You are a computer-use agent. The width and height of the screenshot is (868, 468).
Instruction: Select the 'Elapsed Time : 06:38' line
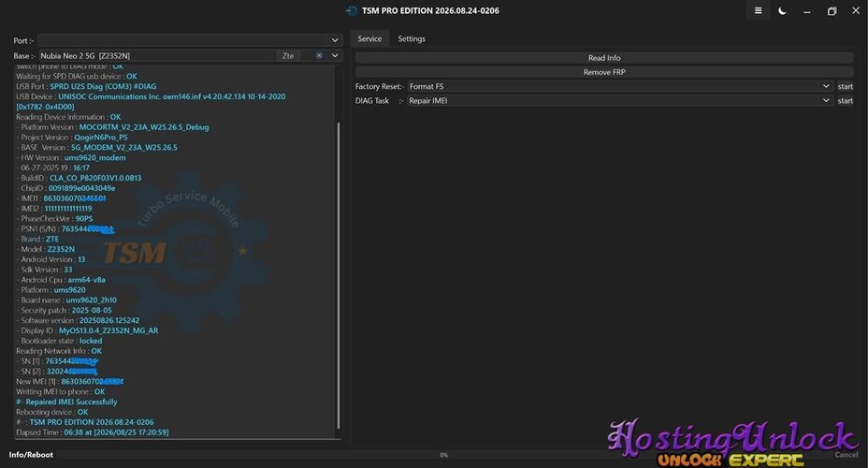pos(93,432)
